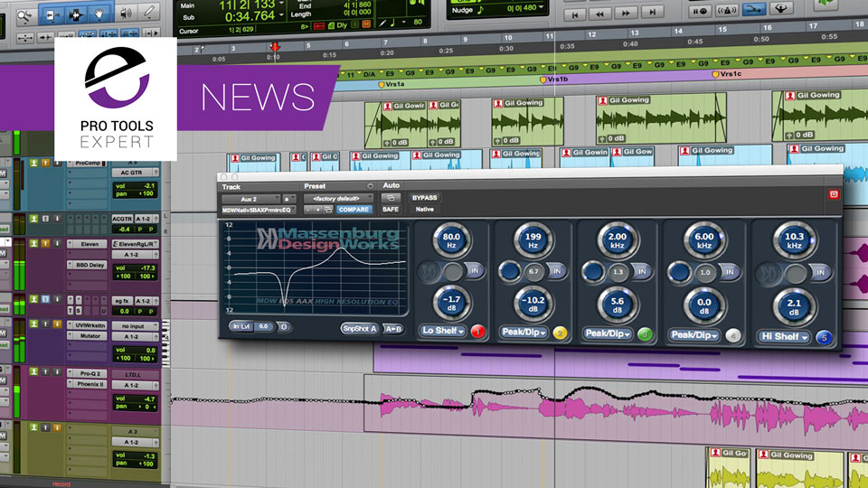Viewport: 868px width, 488px height.
Task: Click the Tab to Transients icon
Action: [x=45, y=38]
